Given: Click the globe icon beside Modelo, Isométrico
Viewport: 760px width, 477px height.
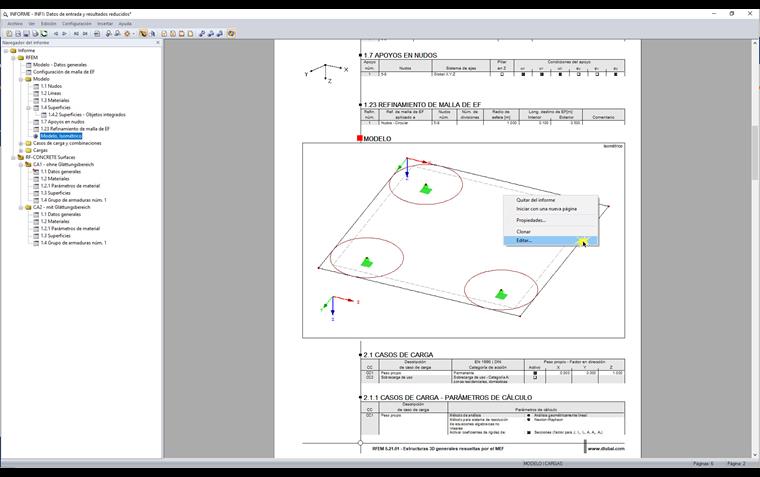Looking at the screenshot, I should click(36, 136).
